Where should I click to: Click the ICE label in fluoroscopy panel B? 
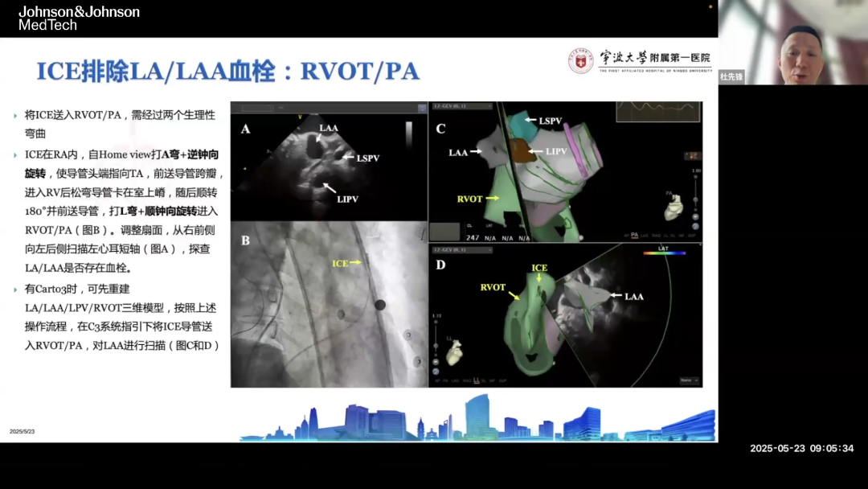(340, 264)
